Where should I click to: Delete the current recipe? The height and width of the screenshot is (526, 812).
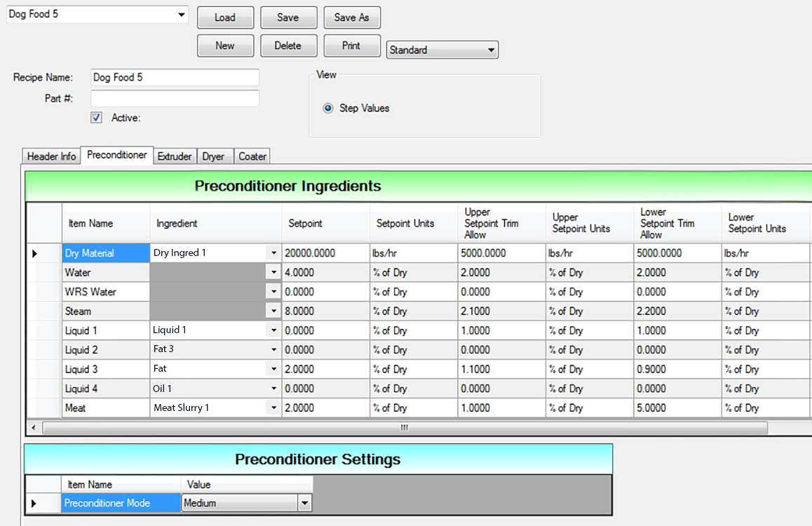[288, 46]
